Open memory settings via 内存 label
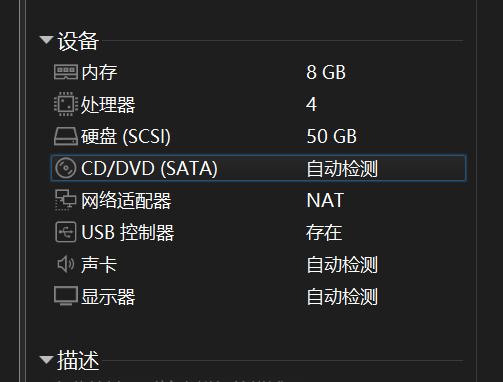This screenshot has width=503, height=382. [99, 72]
